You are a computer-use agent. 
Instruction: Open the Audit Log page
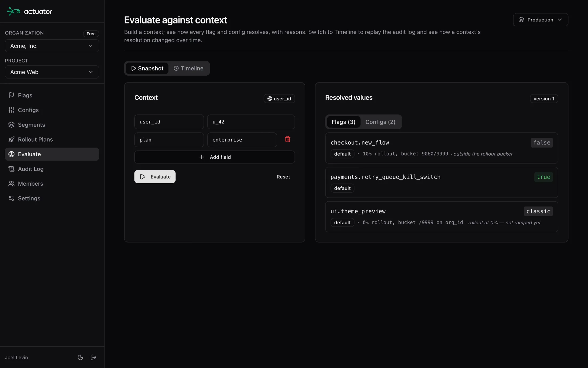click(x=52, y=169)
